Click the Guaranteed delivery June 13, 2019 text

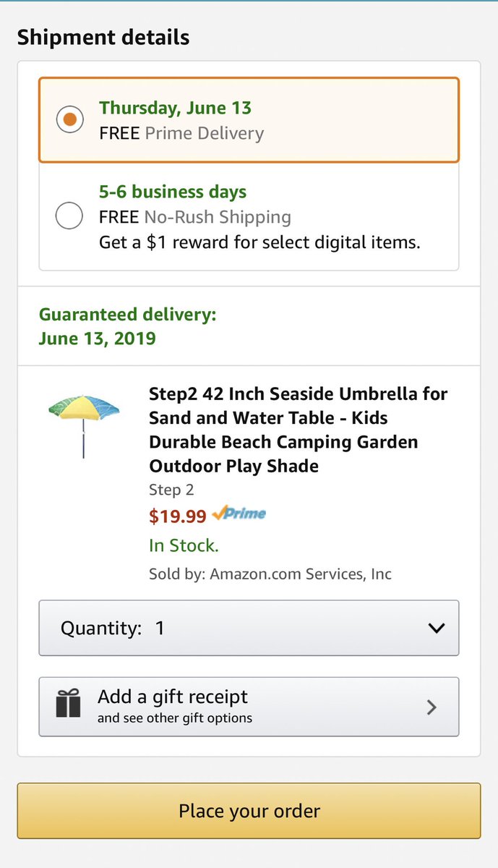pyautogui.click(x=127, y=326)
